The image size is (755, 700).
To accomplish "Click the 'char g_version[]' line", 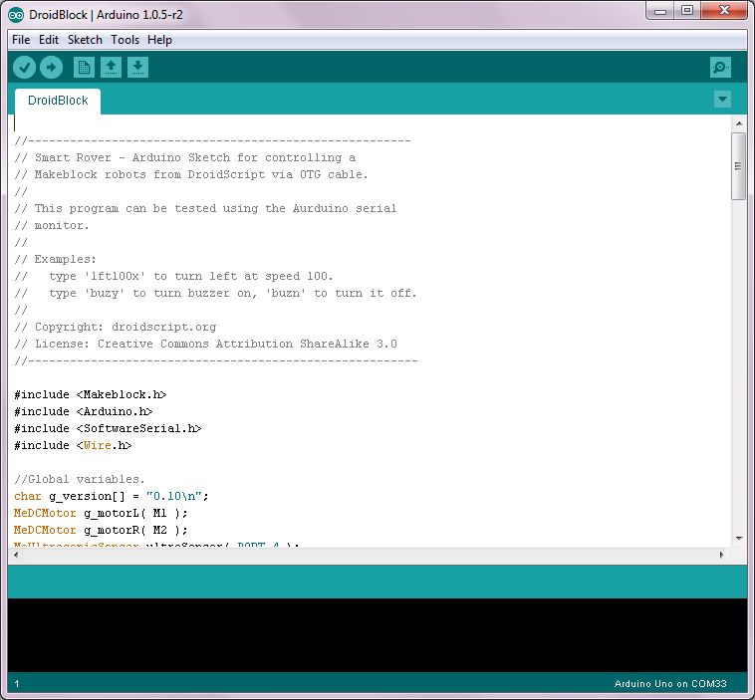I will [112, 496].
